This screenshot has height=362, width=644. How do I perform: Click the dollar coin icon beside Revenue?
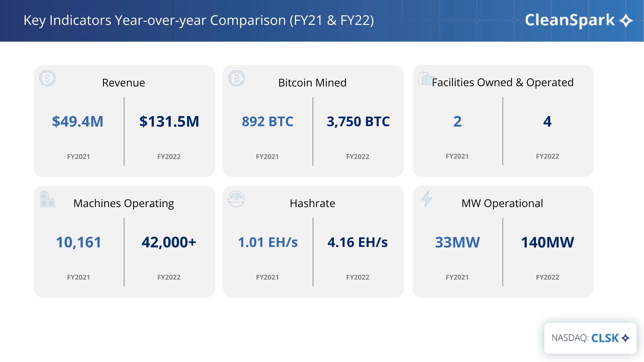[x=47, y=79]
